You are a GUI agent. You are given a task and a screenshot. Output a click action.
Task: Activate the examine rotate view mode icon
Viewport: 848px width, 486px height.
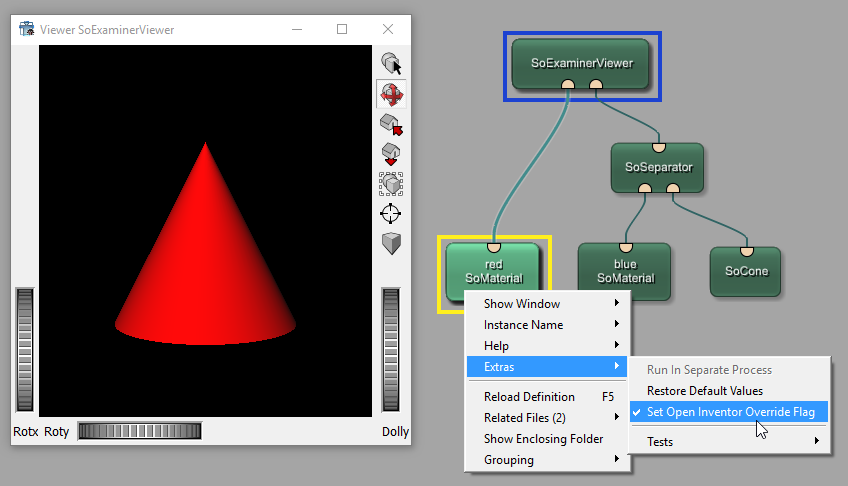(391, 94)
